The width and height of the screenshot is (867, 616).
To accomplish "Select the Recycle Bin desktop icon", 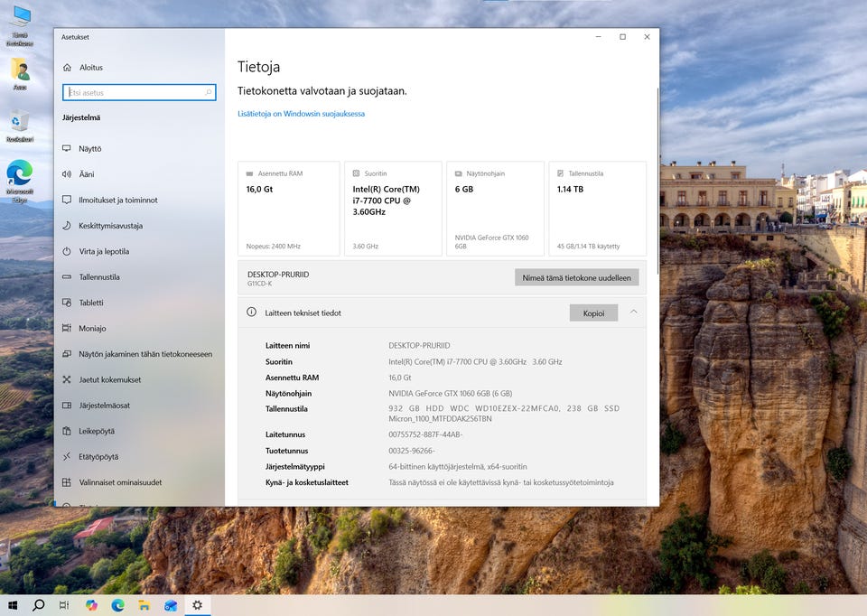I will (x=20, y=126).
